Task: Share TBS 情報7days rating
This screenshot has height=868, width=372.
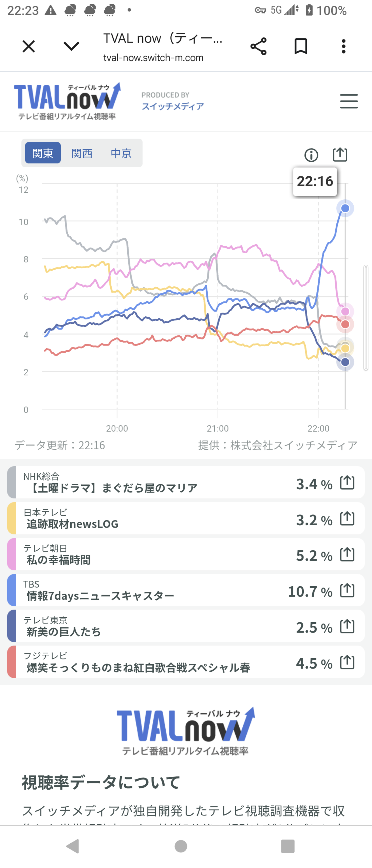Action: point(347,590)
